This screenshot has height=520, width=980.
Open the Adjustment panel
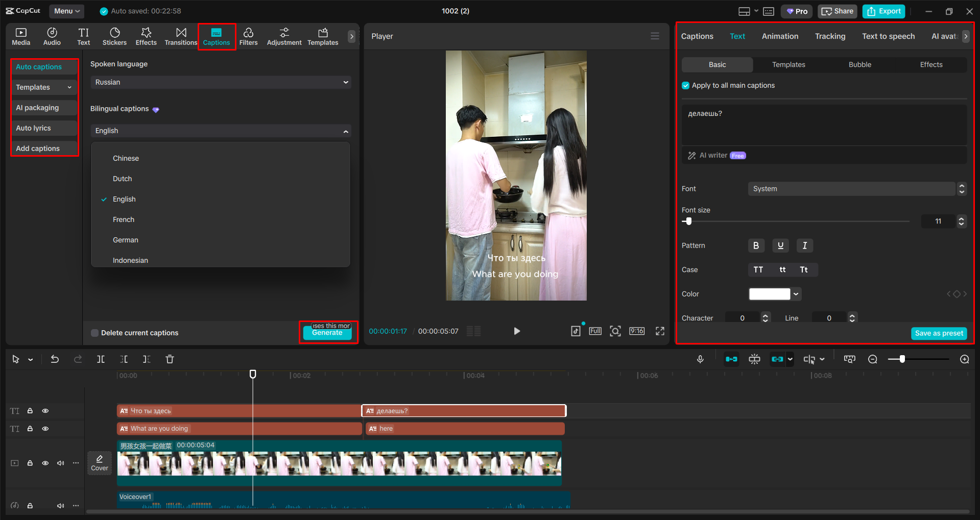click(x=284, y=36)
